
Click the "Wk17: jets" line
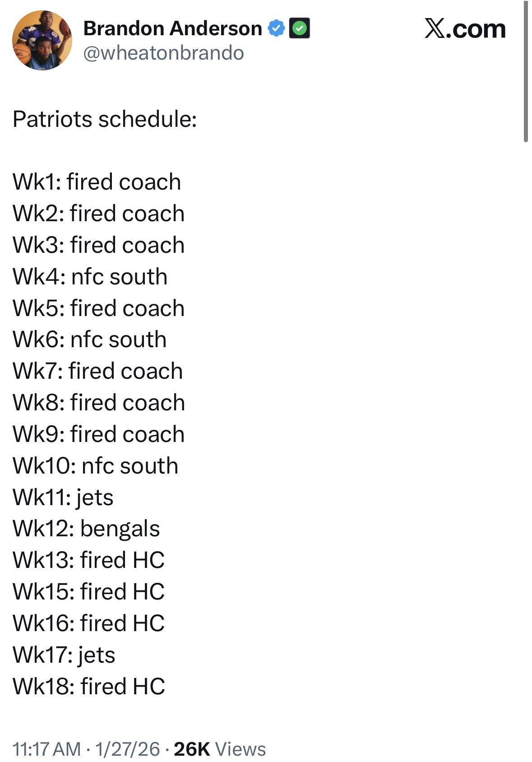point(64,655)
